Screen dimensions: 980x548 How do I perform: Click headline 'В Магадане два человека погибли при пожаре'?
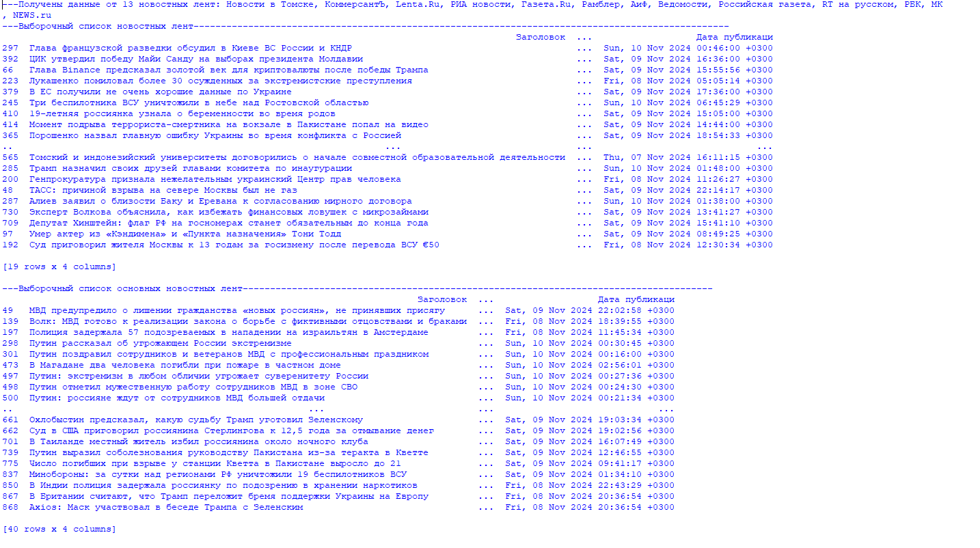[185, 365]
